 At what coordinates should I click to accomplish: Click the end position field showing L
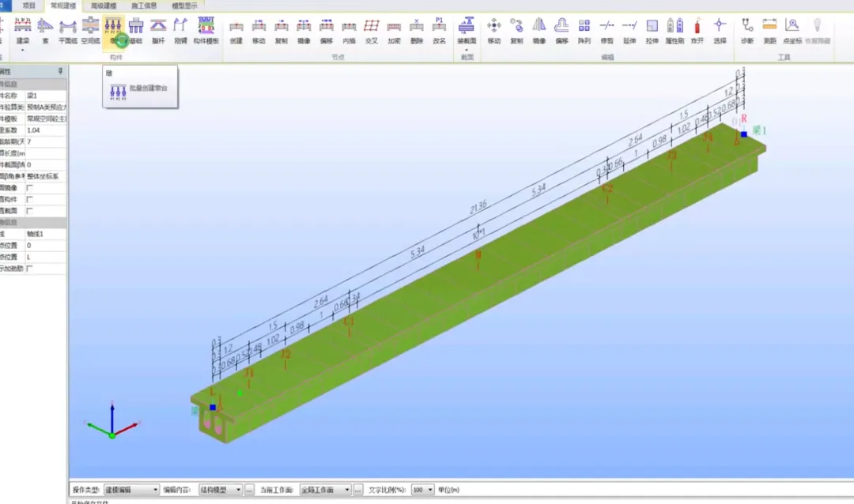[46, 257]
